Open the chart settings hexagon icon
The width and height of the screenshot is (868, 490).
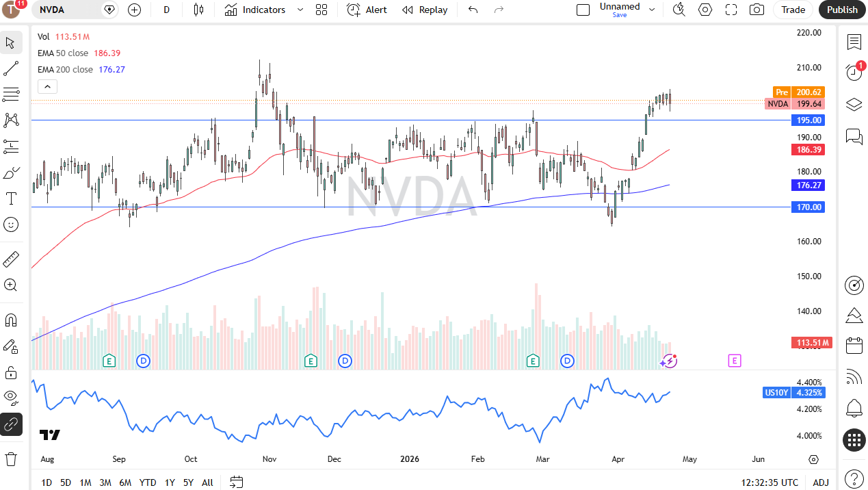[x=705, y=10]
